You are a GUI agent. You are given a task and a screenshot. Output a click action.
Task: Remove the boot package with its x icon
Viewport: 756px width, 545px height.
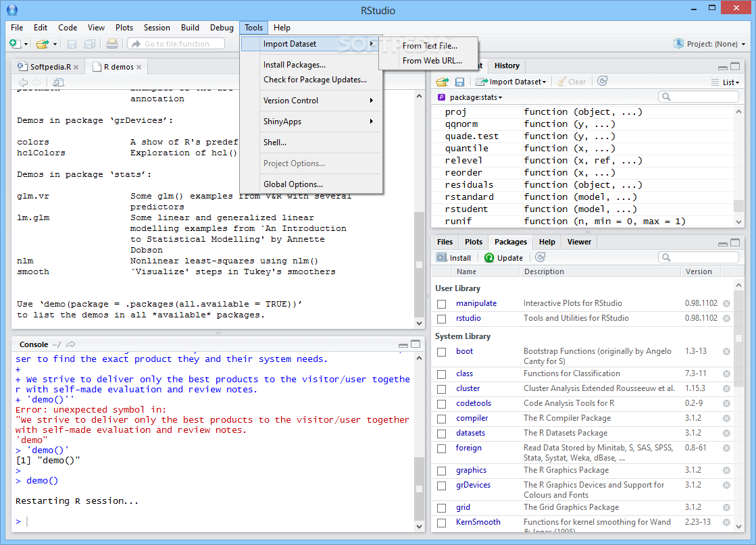[x=726, y=352]
